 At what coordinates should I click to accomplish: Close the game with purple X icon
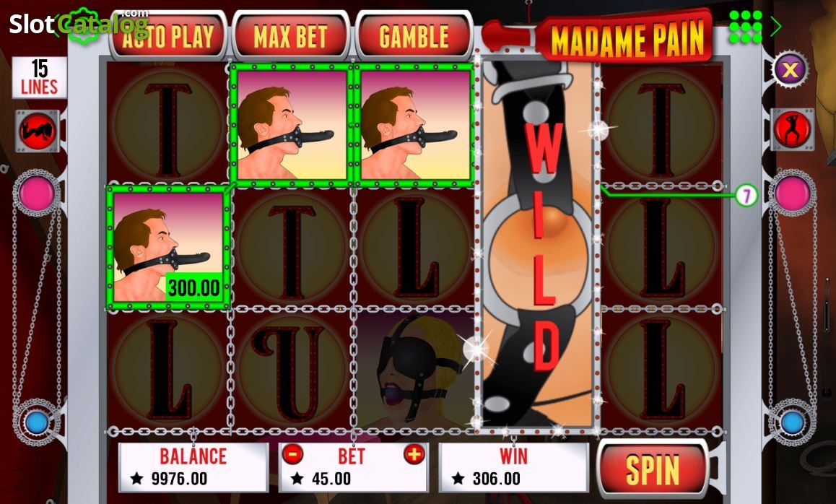coord(790,69)
